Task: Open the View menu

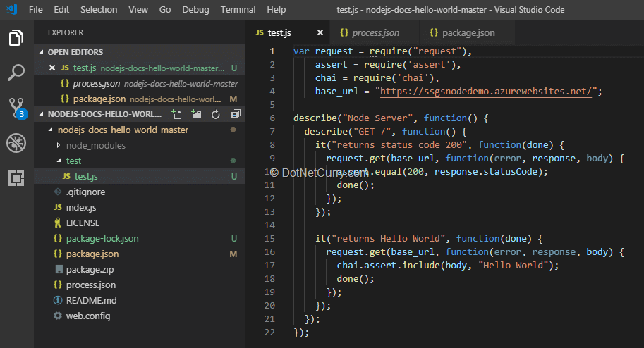Action: coord(138,9)
